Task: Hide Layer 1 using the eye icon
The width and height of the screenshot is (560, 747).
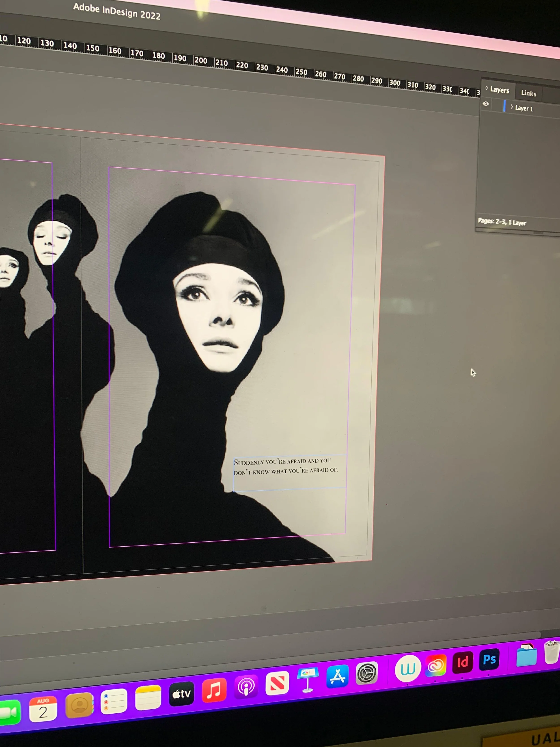Action: click(486, 104)
